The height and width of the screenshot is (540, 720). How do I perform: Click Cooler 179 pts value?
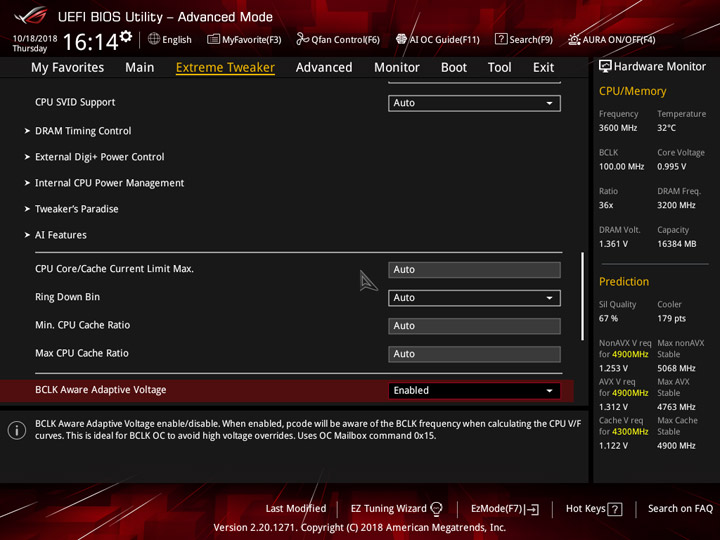coord(671,319)
